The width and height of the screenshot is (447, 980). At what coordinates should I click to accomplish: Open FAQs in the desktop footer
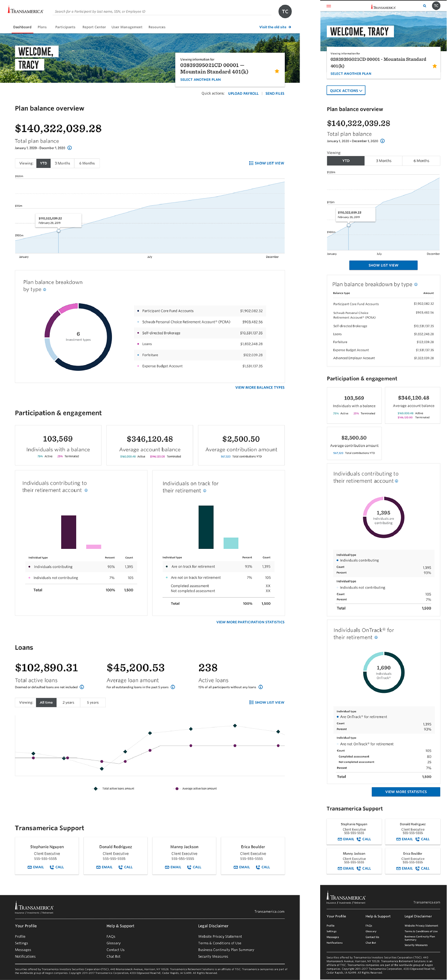coord(111,936)
